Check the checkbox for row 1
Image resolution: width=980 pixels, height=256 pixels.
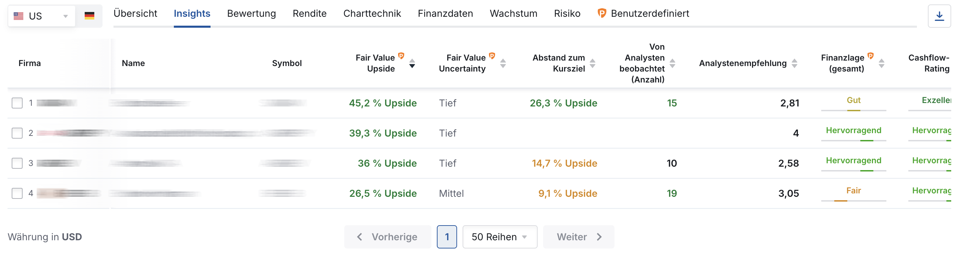pos(17,103)
